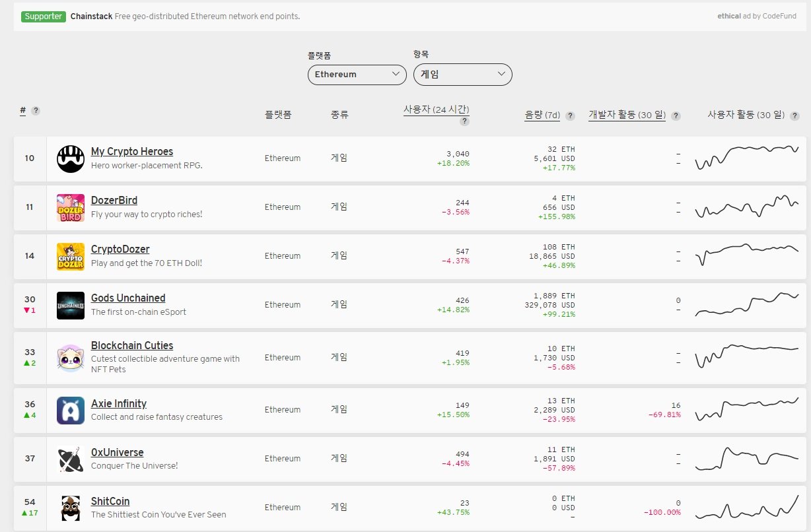This screenshot has width=811, height=532.
Task: Click the green Supporter badge
Action: (43, 17)
